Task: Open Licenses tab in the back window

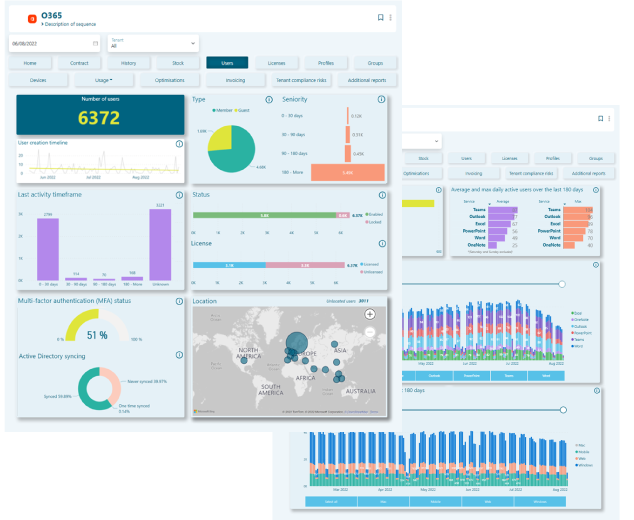Action: 509,158
